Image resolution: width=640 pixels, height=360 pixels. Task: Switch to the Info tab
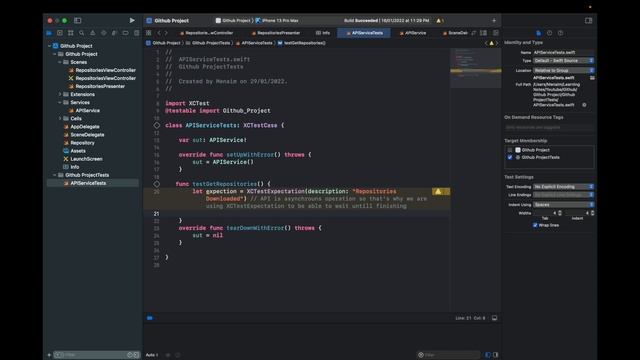click(323, 33)
